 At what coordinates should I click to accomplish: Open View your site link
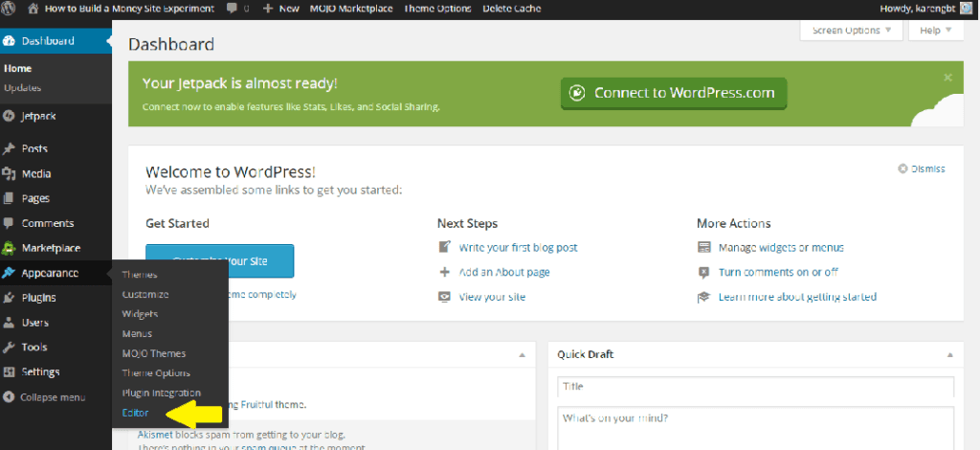(492, 297)
